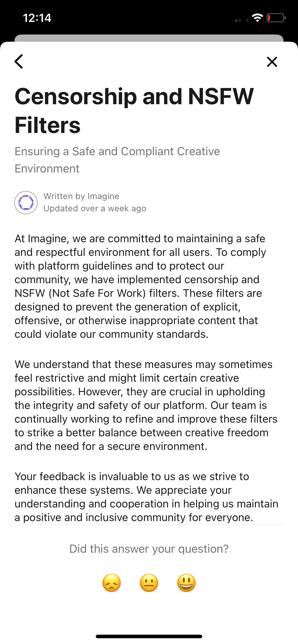Tap the 12:14 clock in status bar

click(37, 18)
